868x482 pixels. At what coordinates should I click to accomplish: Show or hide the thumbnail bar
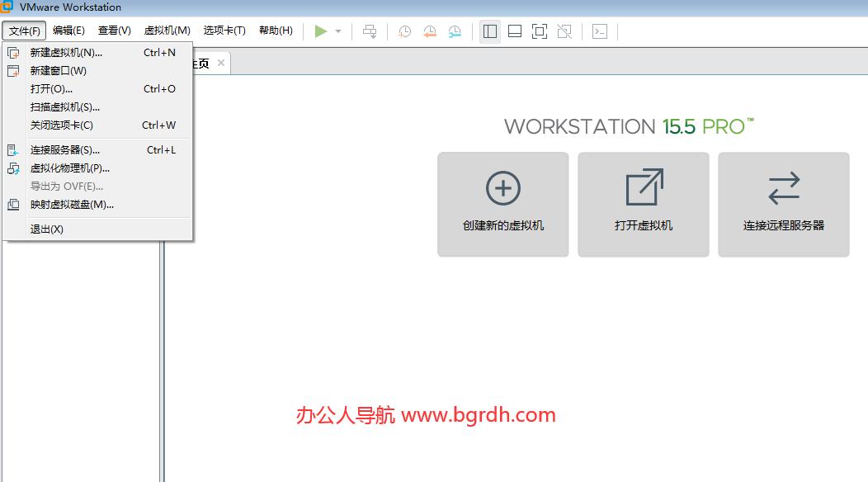click(514, 31)
